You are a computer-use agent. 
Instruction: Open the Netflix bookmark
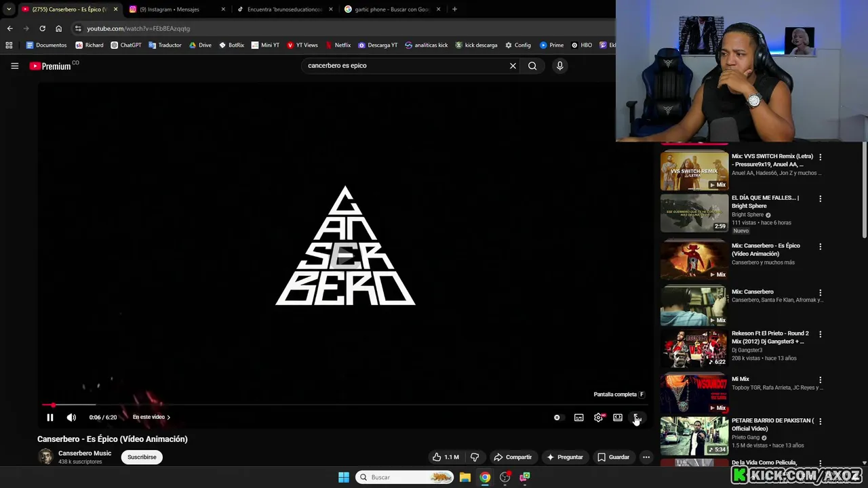tap(338, 45)
